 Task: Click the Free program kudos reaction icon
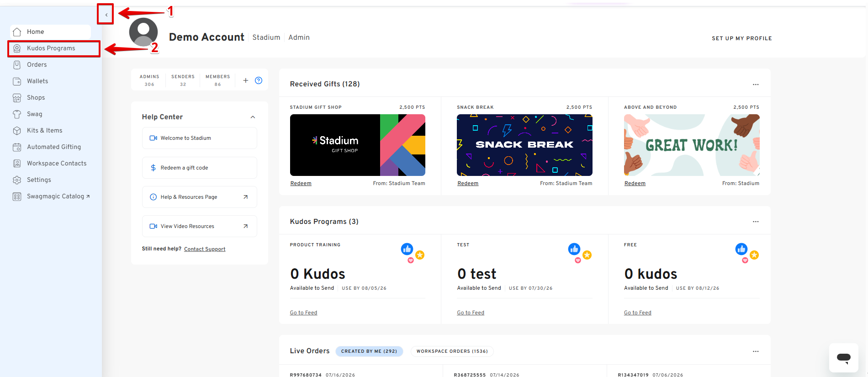[747, 253]
